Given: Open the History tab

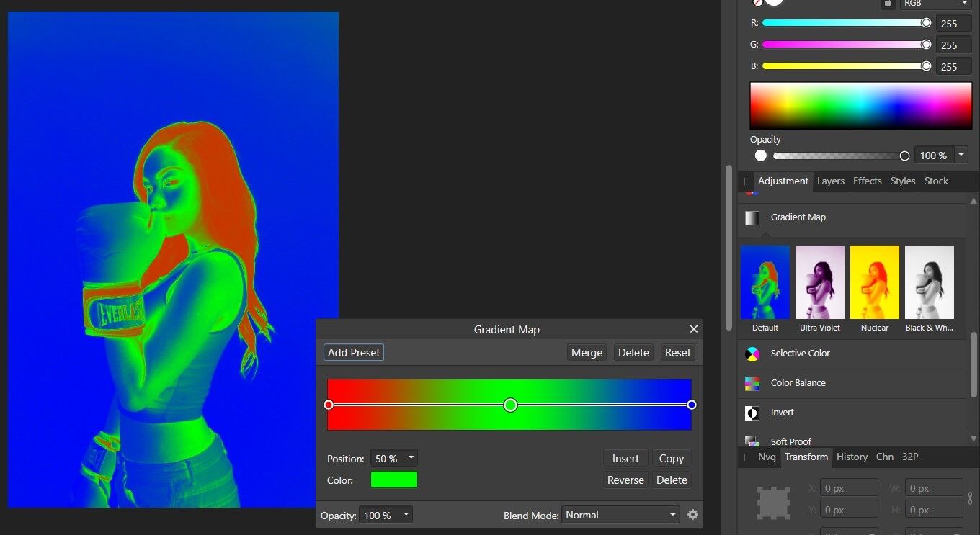Looking at the screenshot, I should click(852, 457).
